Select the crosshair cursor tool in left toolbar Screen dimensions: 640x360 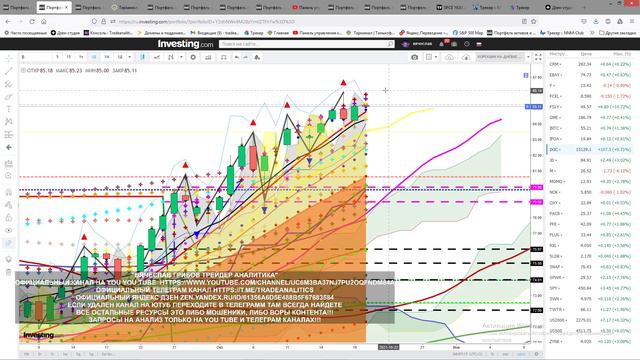(9, 58)
